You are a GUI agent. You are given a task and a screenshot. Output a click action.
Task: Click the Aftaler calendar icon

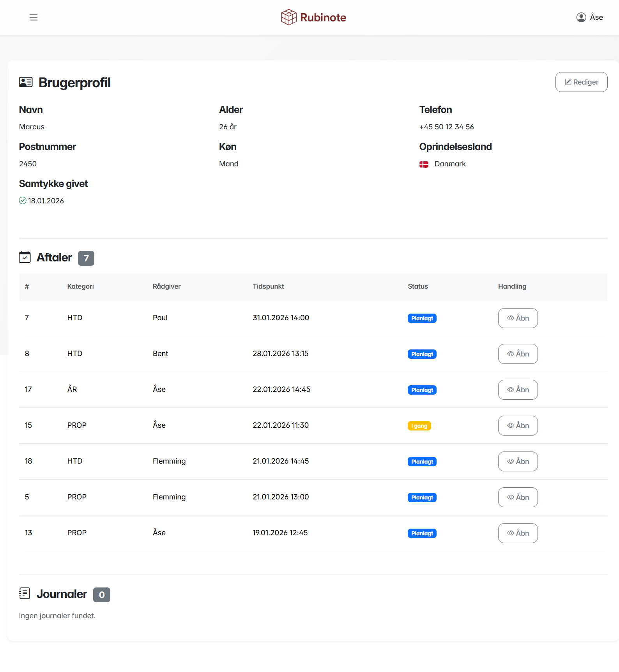[x=25, y=258]
